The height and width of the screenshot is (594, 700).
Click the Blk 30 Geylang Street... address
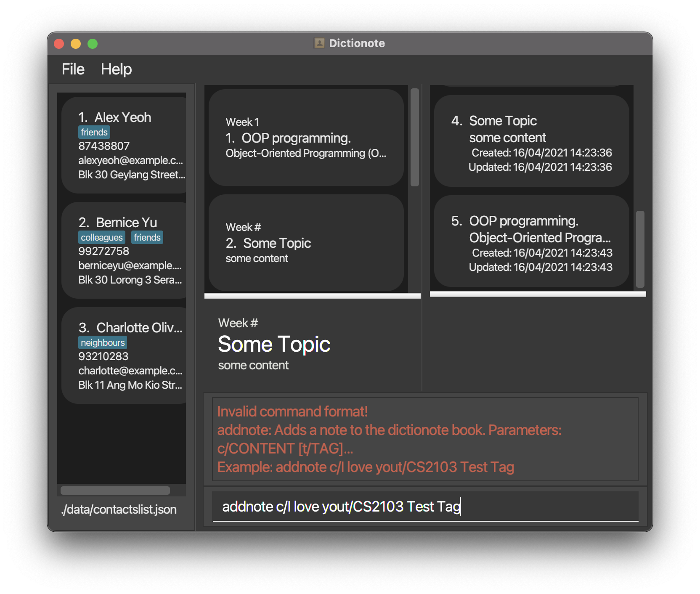132,175
